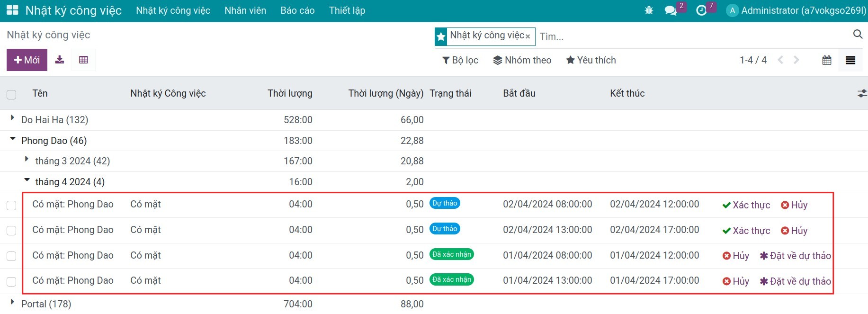
Task: Sort by Bắt đầu column header
Action: [x=519, y=93]
